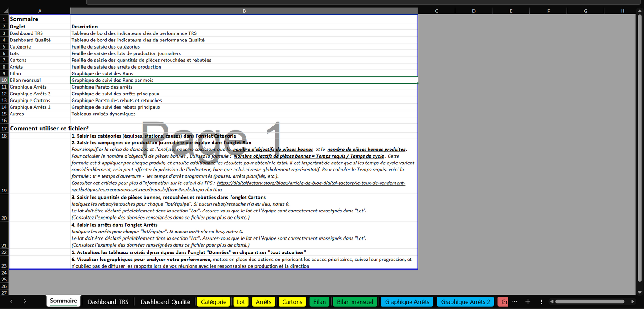Select row 10 header
The image size is (644, 309).
4,80
